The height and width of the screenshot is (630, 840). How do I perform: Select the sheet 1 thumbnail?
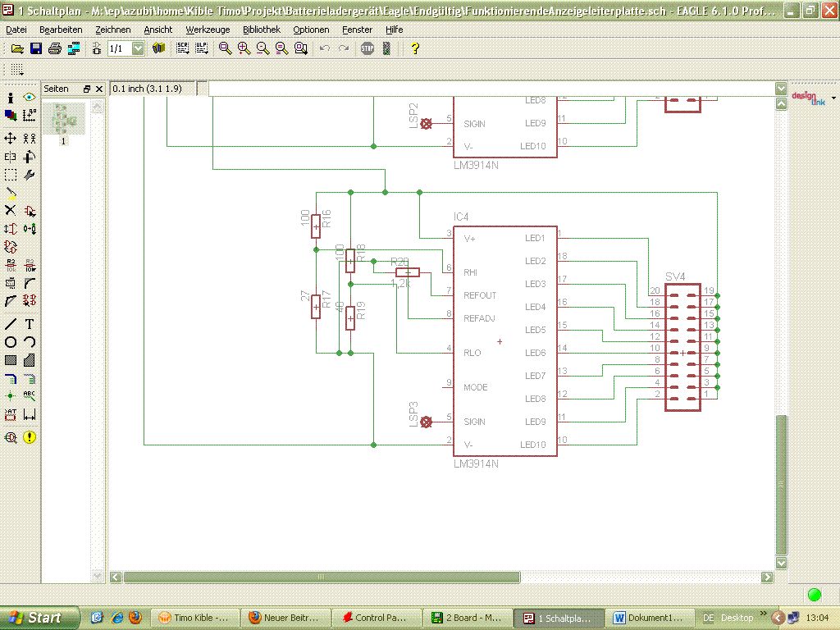tap(64, 120)
